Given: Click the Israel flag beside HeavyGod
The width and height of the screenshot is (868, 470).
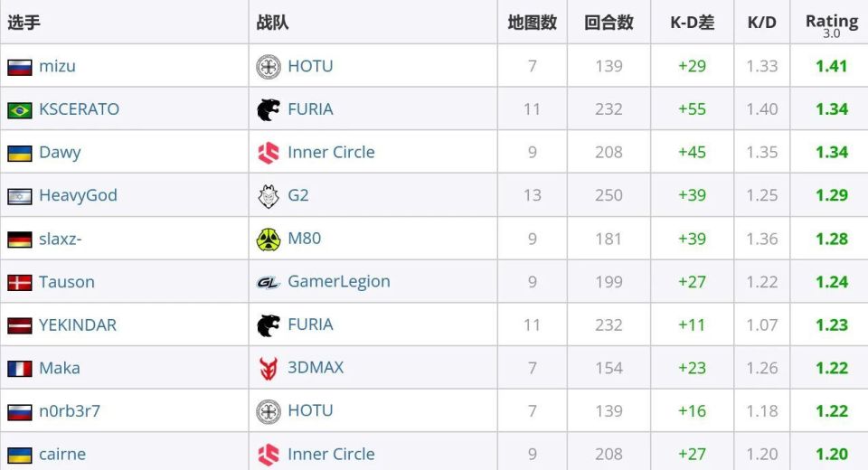Looking at the screenshot, I should [x=20, y=195].
